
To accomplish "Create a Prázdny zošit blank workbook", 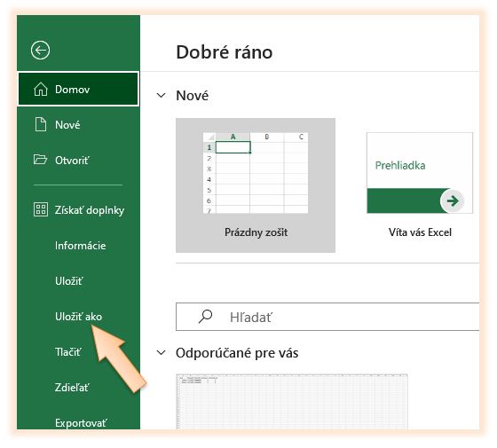I will (x=256, y=185).
